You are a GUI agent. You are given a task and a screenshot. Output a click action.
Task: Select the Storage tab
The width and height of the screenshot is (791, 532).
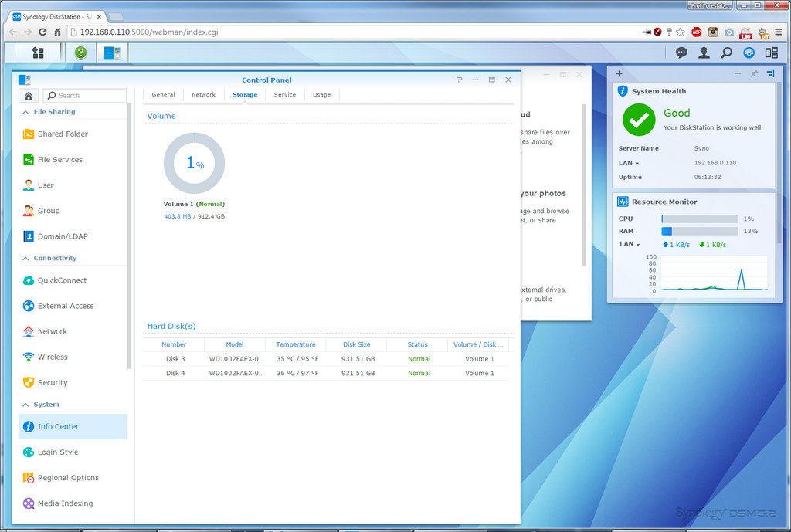[245, 95]
